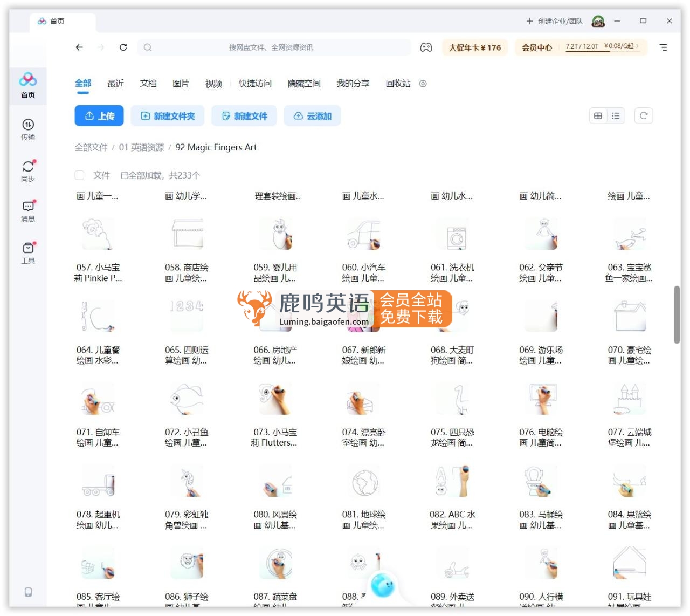The height and width of the screenshot is (616, 690).
Task: Switch to the 图片 tab
Action: [x=181, y=84]
